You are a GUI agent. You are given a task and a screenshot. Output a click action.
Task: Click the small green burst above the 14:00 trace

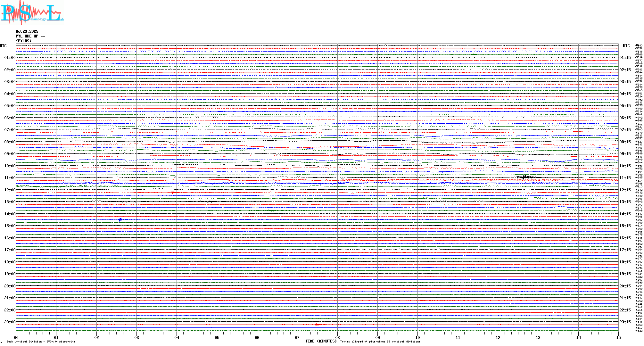[271, 210]
